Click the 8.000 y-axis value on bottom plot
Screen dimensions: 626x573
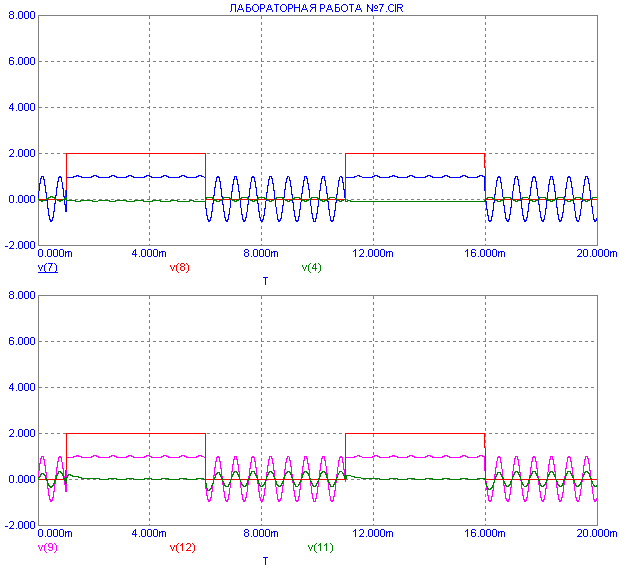pos(22,295)
